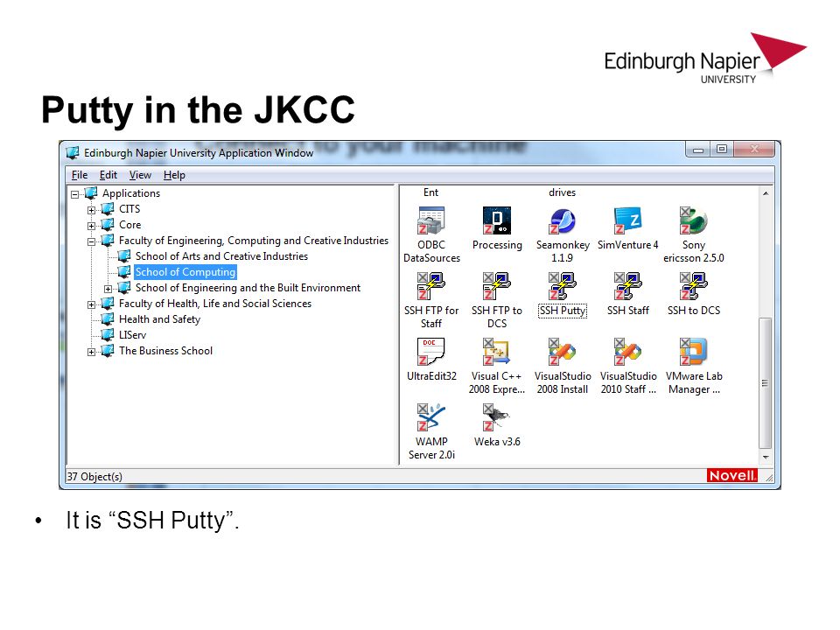Close the Application Window

[754, 150]
